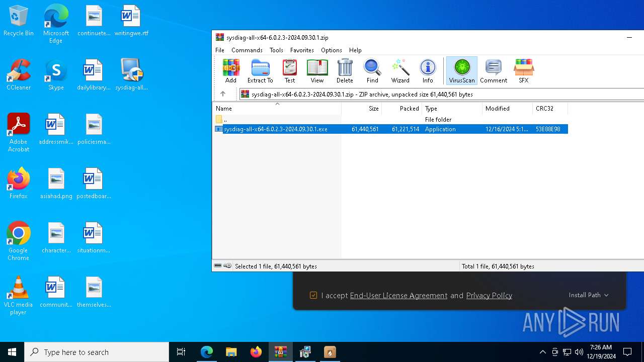Open Task View from the taskbar
Screen dimensions: 644x362
pos(181,352)
